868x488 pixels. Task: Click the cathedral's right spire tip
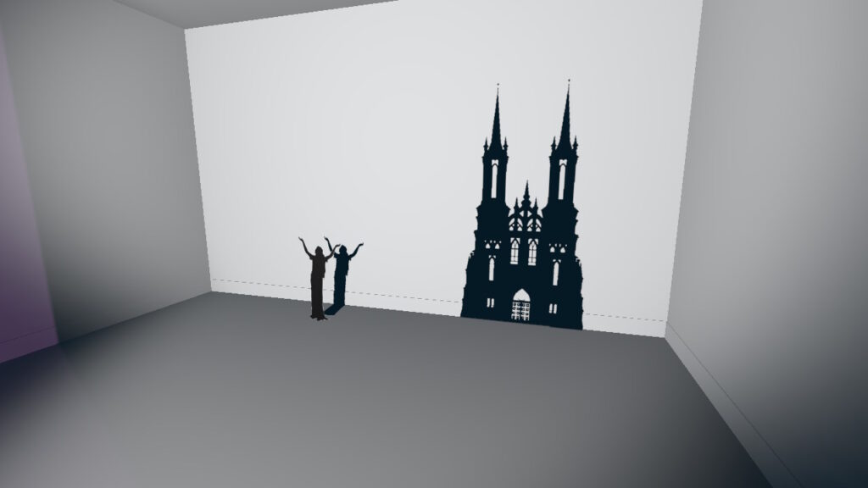click(568, 84)
